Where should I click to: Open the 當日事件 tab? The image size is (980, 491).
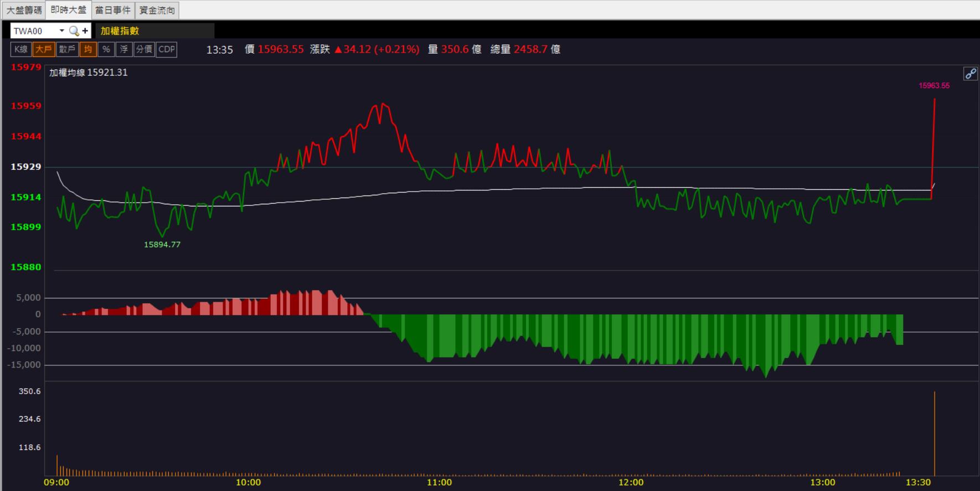click(x=113, y=10)
